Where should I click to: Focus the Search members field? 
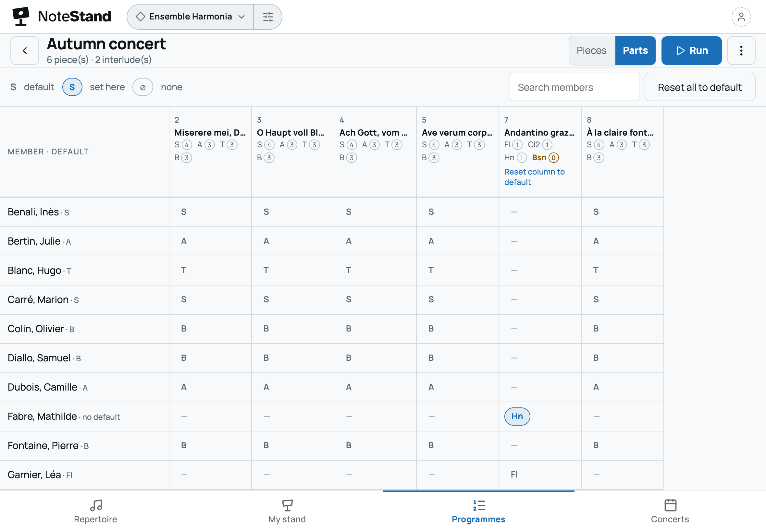(x=574, y=87)
